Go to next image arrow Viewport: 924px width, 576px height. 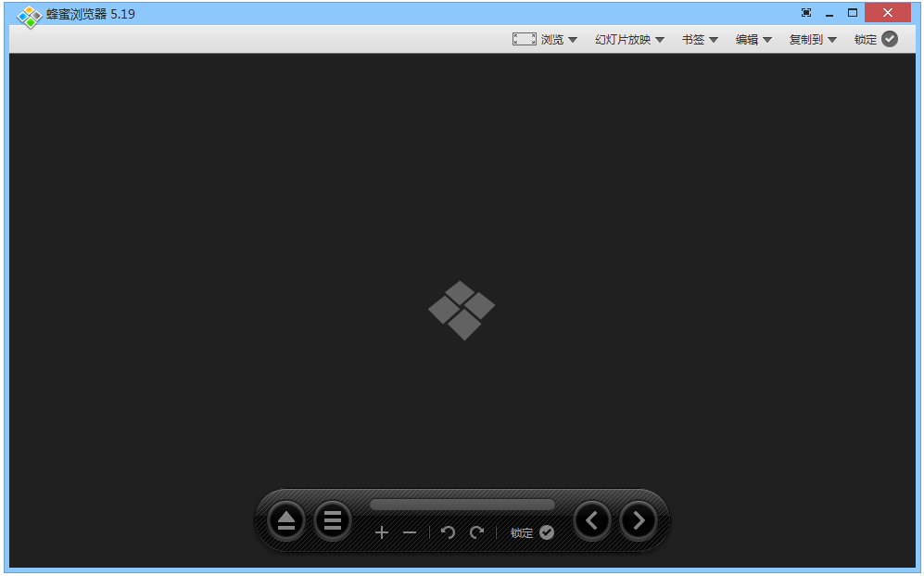[x=638, y=520]
